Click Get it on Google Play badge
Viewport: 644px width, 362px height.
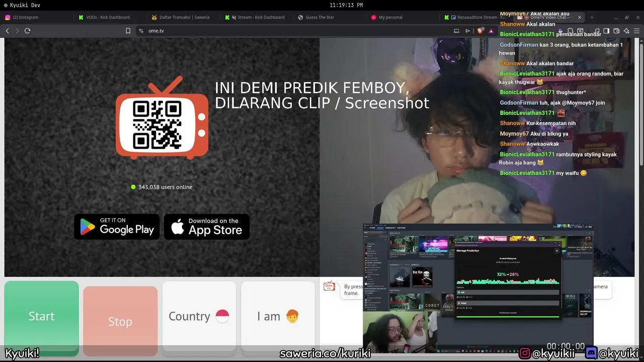point(117,227)
